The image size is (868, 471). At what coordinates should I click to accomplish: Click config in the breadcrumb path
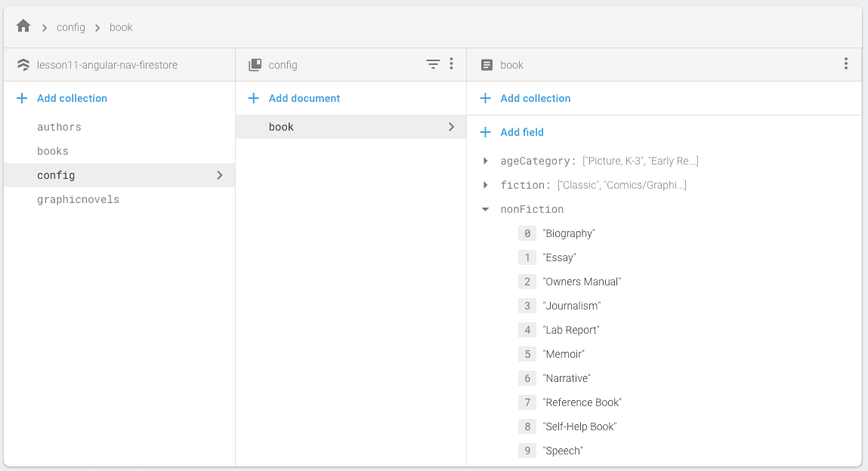71,27
